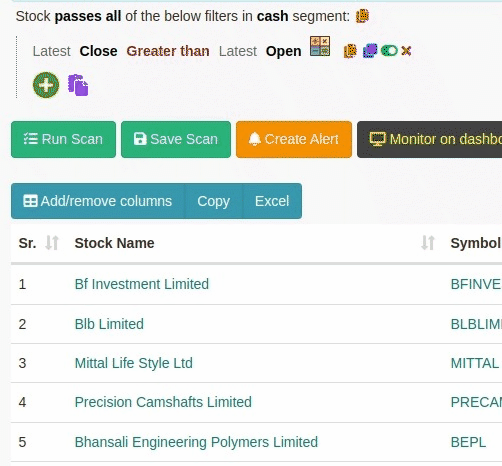Click the orange copy filter icon
The height and width of the screenshot is (466, 502).
pyautogui.click(x=350, y=51)
